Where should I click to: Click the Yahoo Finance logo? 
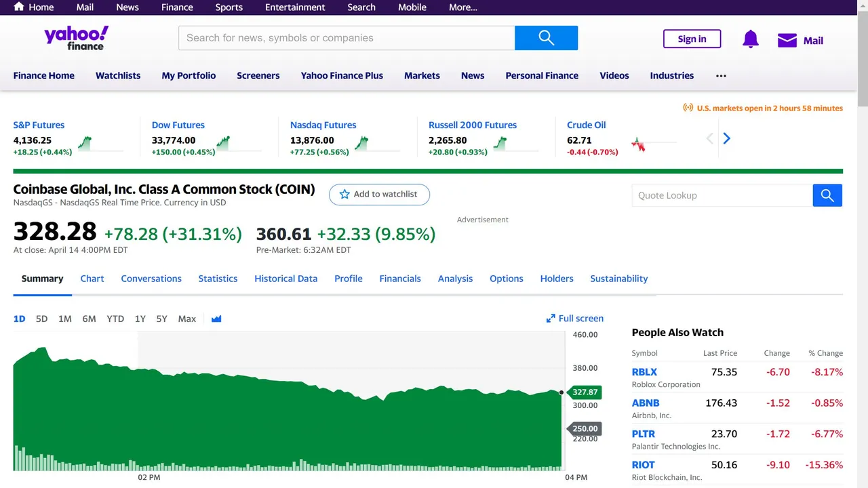[76, 38]
